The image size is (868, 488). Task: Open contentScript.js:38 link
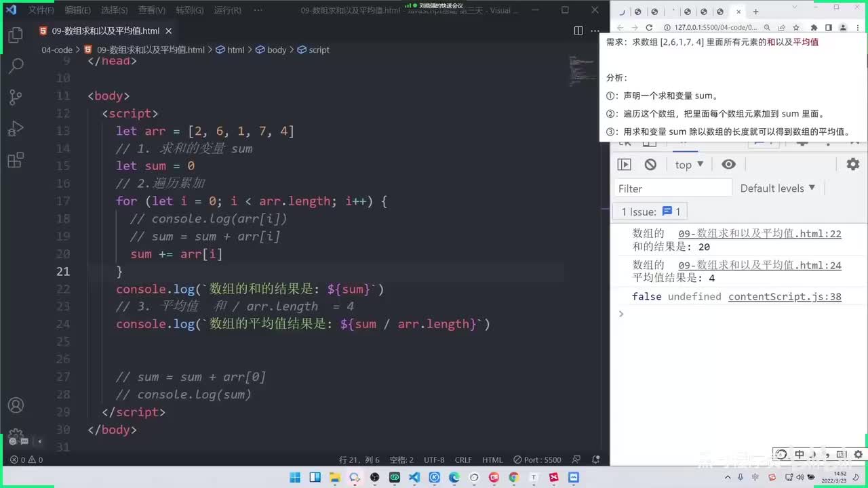click(785, 296)
